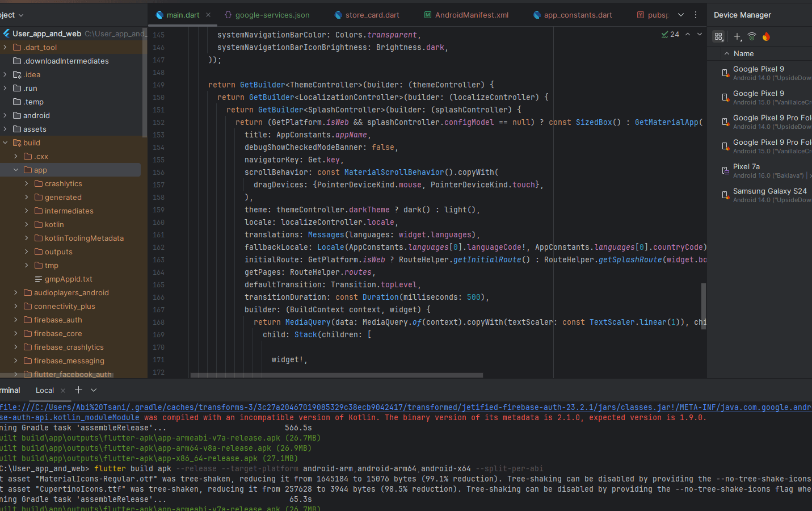Open editor tab options three-dot menu
812x511 pixels.
point(696,15)
